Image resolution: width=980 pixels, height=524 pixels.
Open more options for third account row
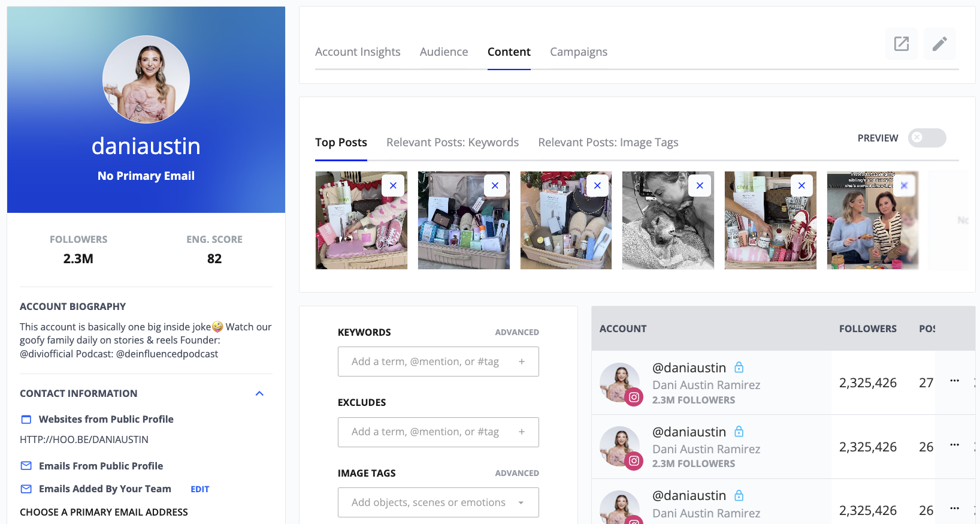click(955, 508)
